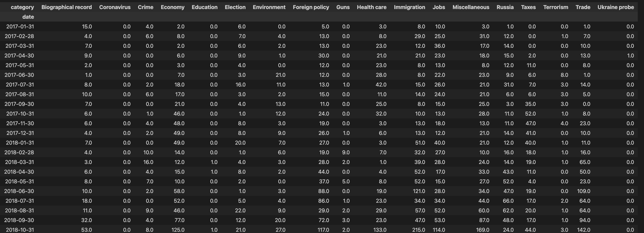Click the Environment column header
The width and height of the screenshot is (644, 233).
tap(269, 7)
